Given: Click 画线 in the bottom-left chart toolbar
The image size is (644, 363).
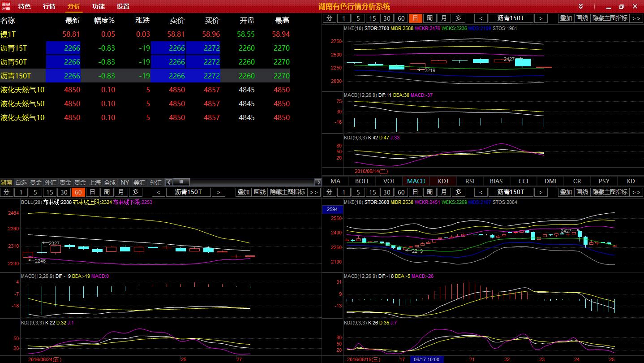Looking at the screenshot, I should click(x=260, y=192).
